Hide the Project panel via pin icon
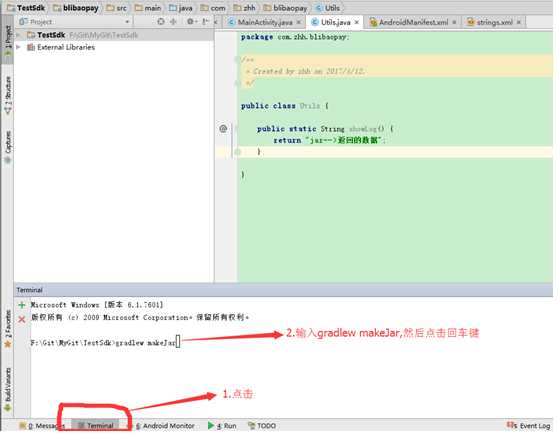 coord(205,22)
